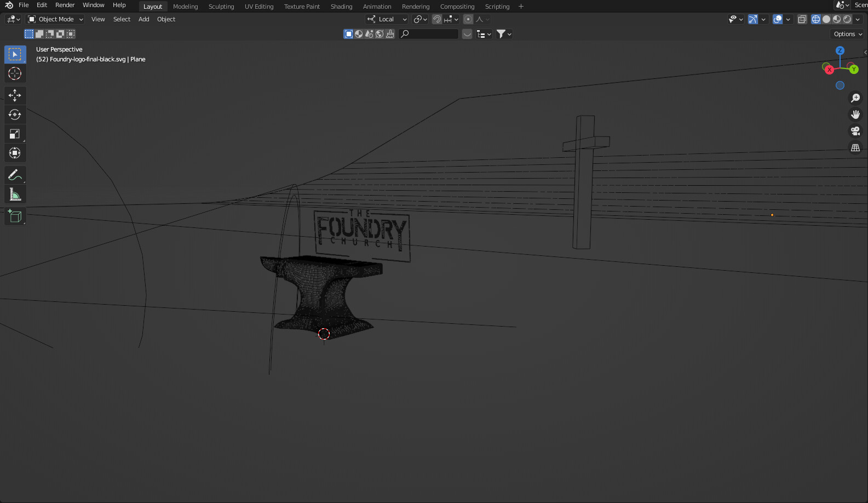Select the Rotate tool
Screen dimensions: 868x503
pos(15,115)
